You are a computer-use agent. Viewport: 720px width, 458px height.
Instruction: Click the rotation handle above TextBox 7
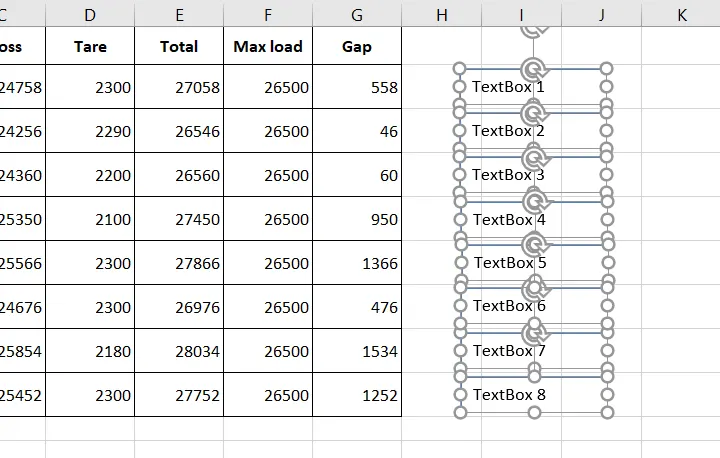coord(533,332)
